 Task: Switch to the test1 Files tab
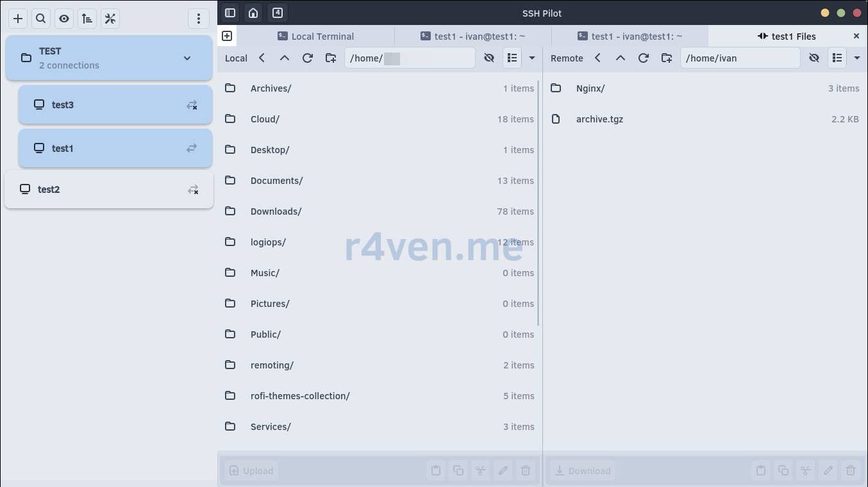pos(787,37)
